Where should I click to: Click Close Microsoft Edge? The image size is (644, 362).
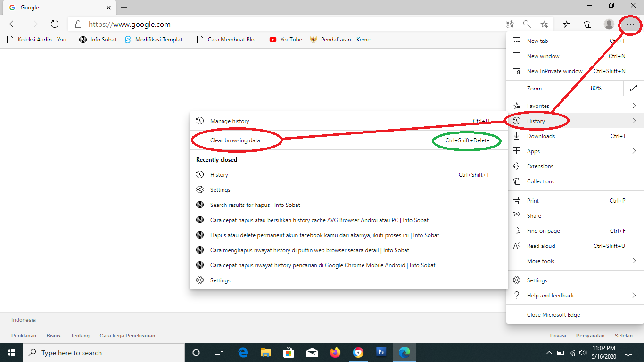575,315
